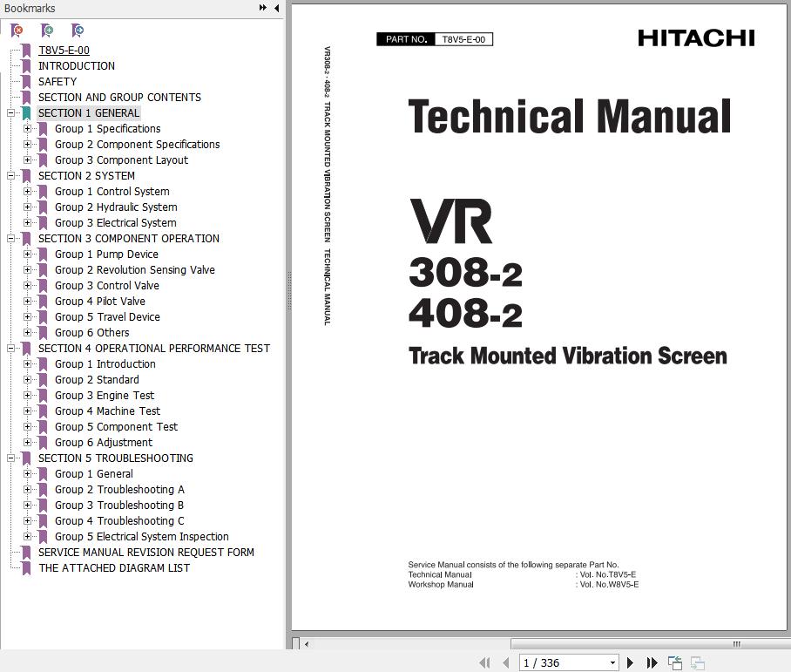The height and width of the screenshot is (672, 791).
Task: Expand Group 1 General under Troubleshooting
Action: pyautogui.click(x=27, y=474)
